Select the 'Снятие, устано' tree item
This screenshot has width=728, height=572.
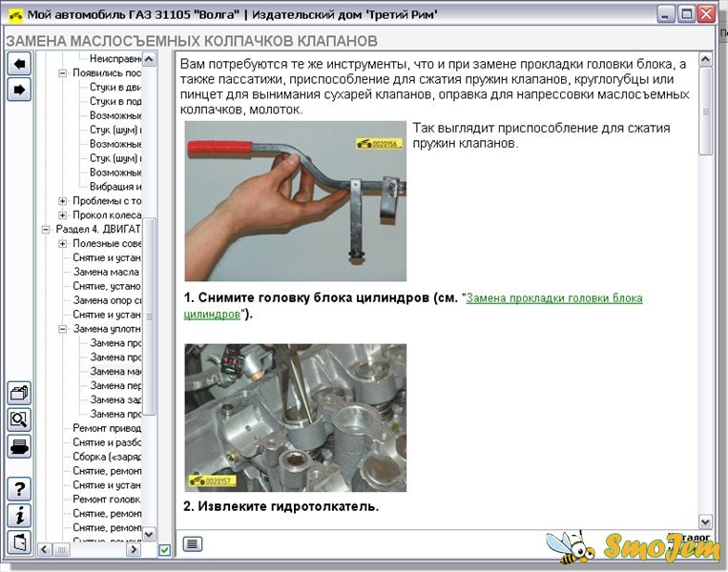[107, 286]
